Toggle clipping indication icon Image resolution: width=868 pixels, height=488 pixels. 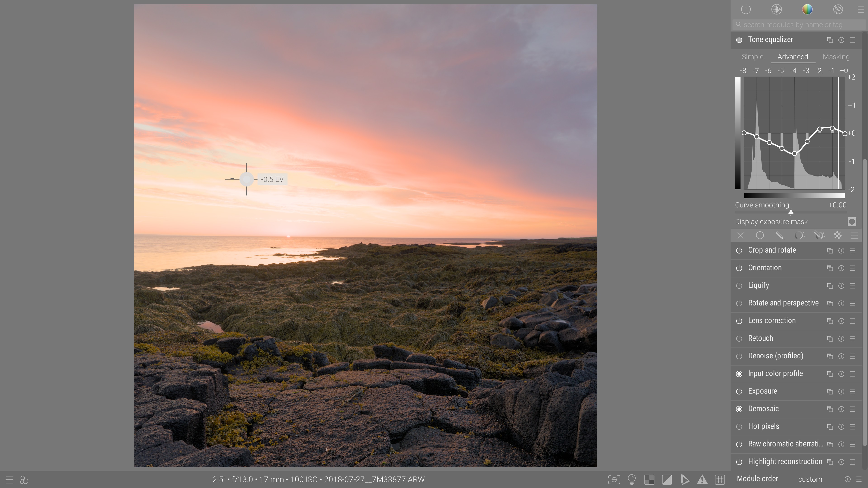667,479
